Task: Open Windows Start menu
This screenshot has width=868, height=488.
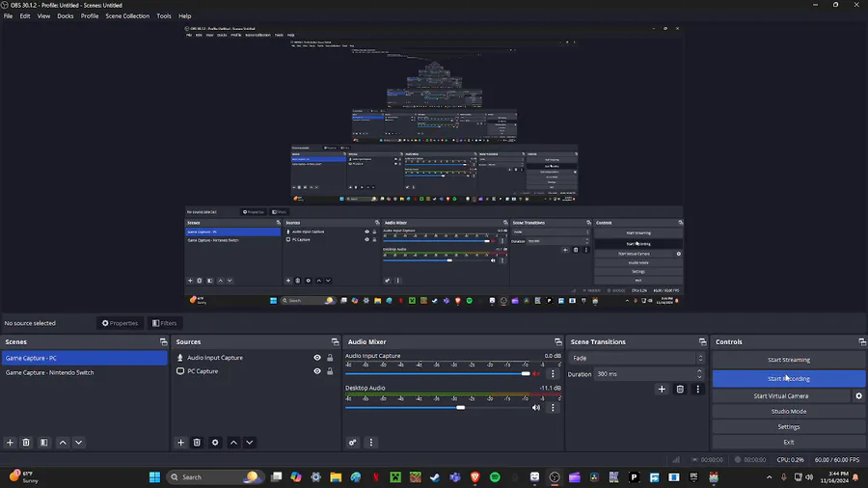Action: (154, 477)
